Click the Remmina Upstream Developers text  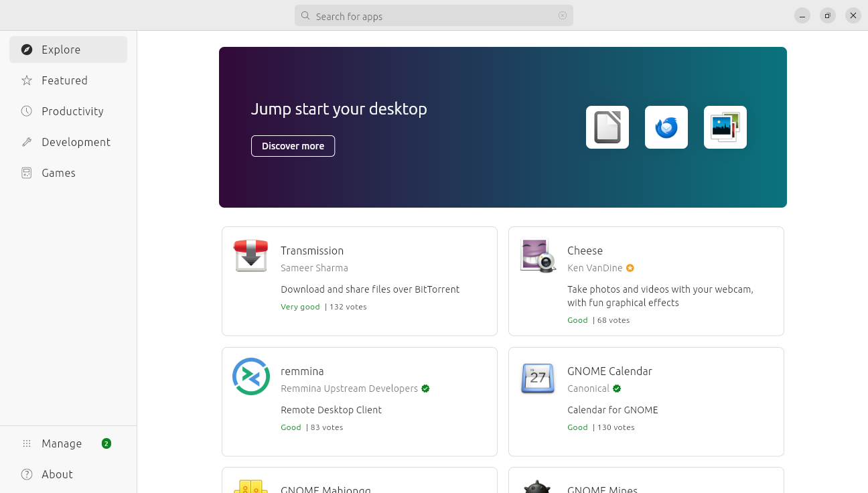349,389
